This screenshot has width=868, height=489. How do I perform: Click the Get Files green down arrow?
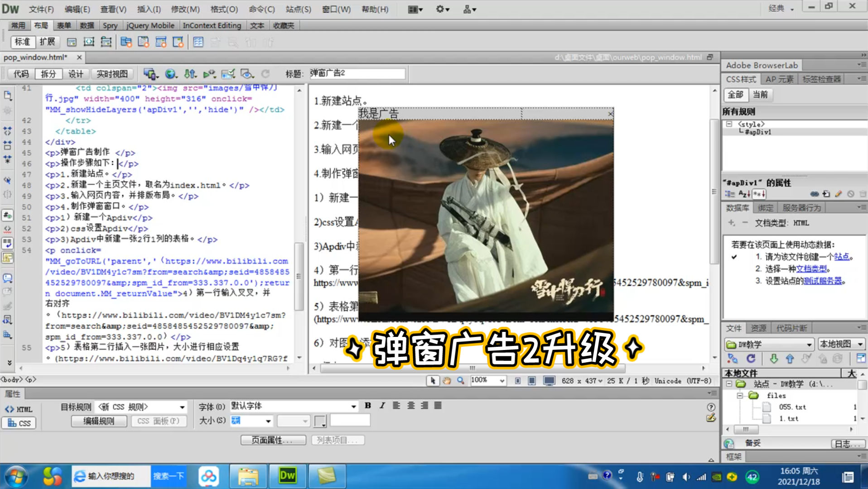pyautogui.click(x=774, y=359)
